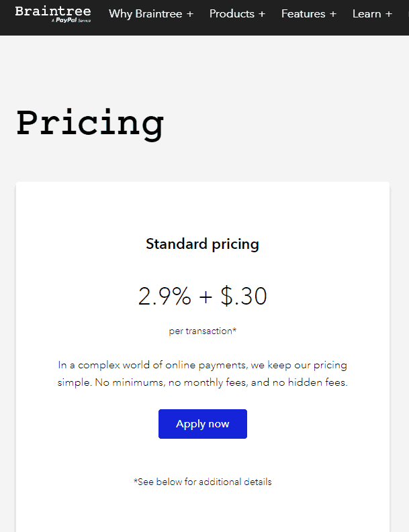Expand the plus icon next to Learn

pos(389,14)
